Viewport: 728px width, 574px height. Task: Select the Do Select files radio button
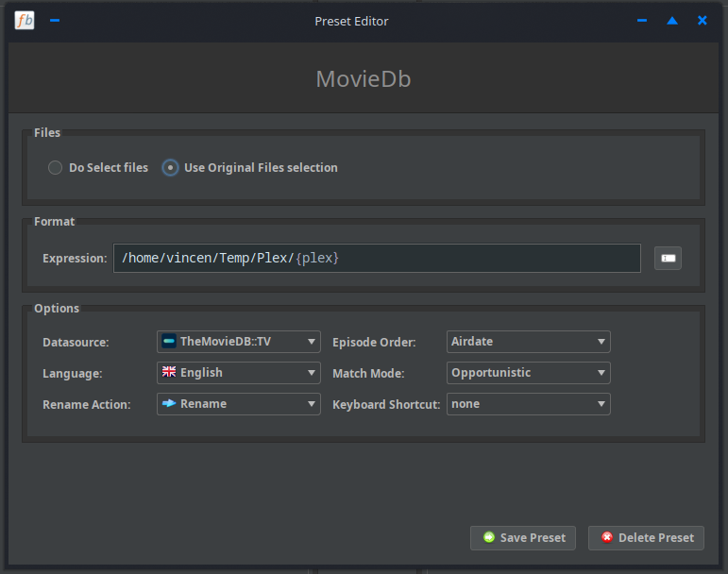point(98,167)
